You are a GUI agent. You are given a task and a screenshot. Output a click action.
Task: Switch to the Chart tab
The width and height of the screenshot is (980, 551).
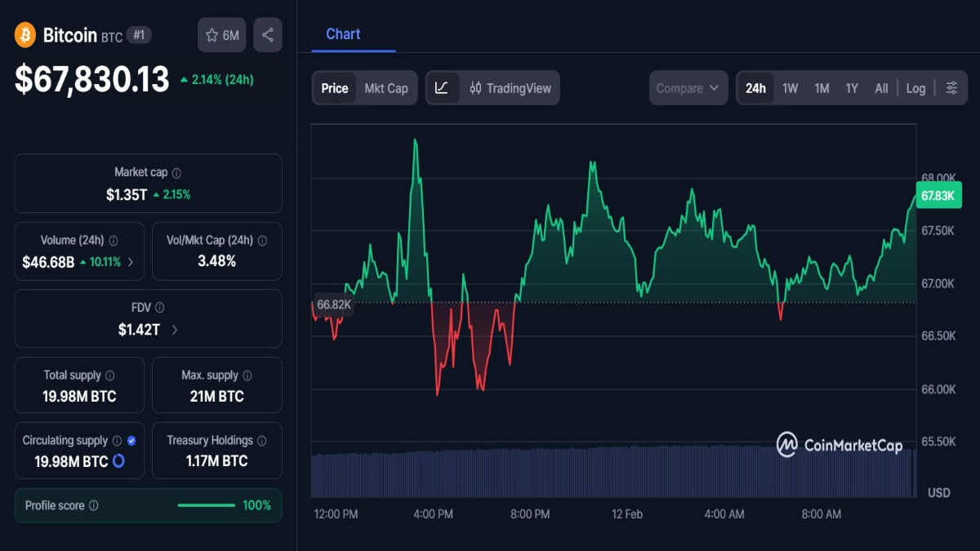click(342, 33)
